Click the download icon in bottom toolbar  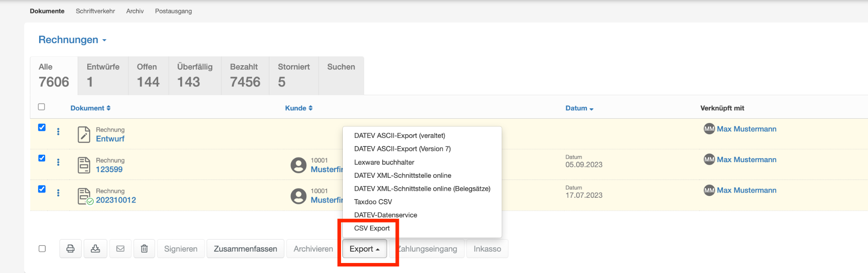[96, 249]
